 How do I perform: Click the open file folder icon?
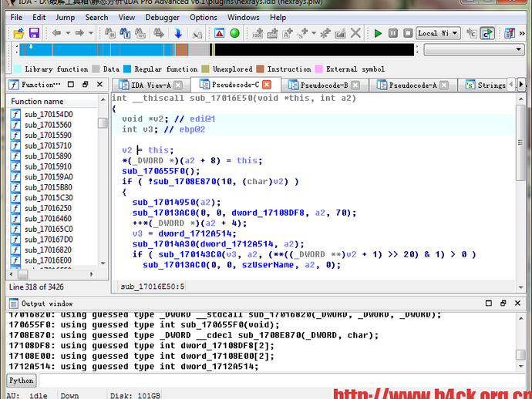(x=19, y=33)
